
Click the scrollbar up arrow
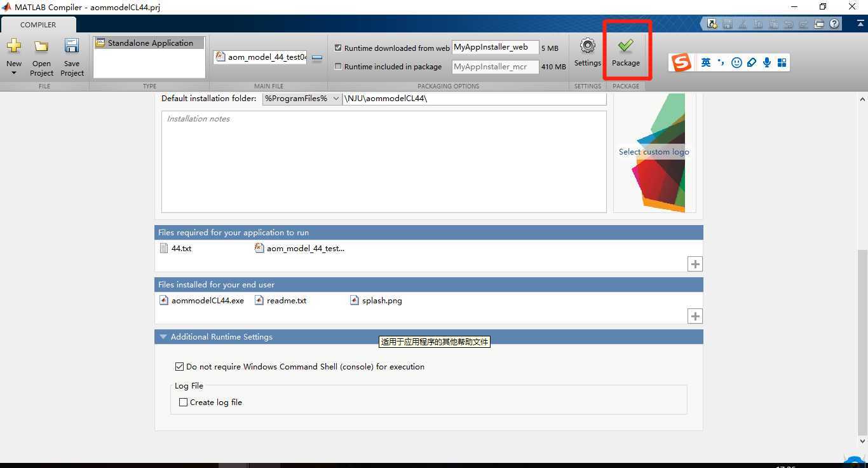pos(862,99)
